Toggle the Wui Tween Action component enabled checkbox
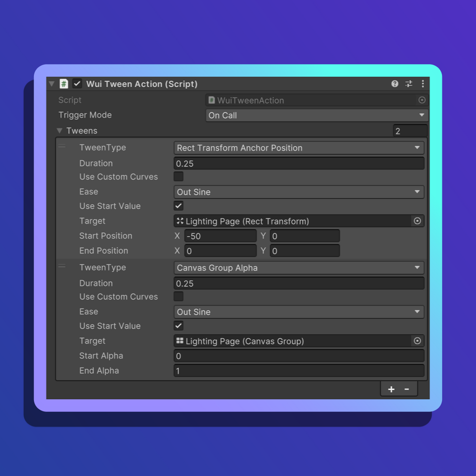476x476 pixels. (77, 84)
